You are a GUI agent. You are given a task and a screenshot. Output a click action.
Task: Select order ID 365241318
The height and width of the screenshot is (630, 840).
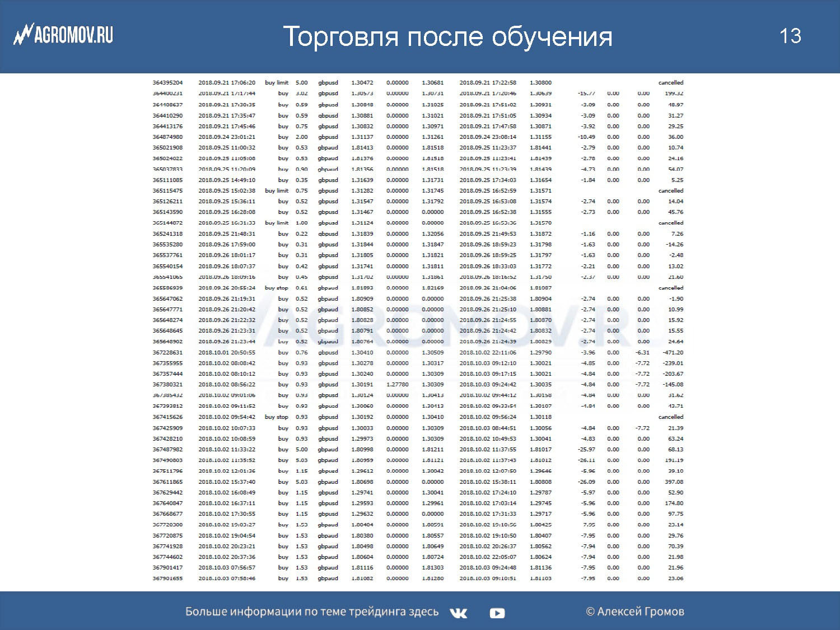click(167, 234)
